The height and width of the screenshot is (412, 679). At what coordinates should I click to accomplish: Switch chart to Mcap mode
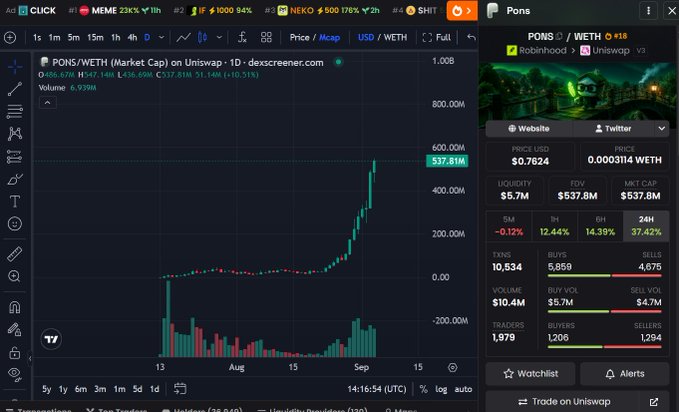[x=330, y=38]
